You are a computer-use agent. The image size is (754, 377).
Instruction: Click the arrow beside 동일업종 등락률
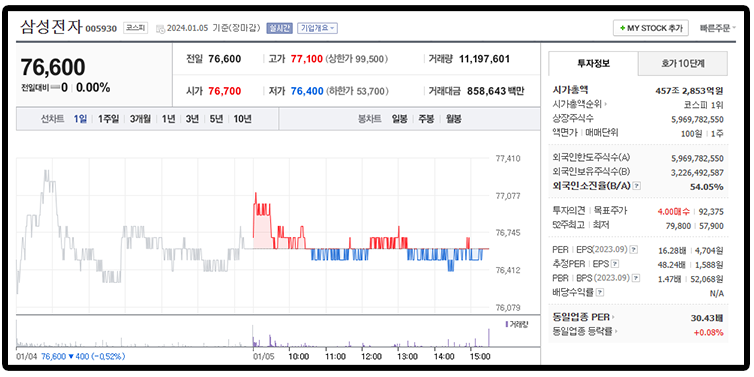pyautogui.click(x=616, y=331)
